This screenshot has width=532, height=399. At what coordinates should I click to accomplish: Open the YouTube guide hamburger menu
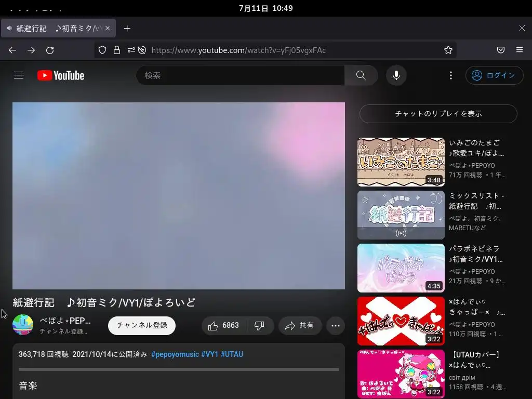[x=19, y=75]
